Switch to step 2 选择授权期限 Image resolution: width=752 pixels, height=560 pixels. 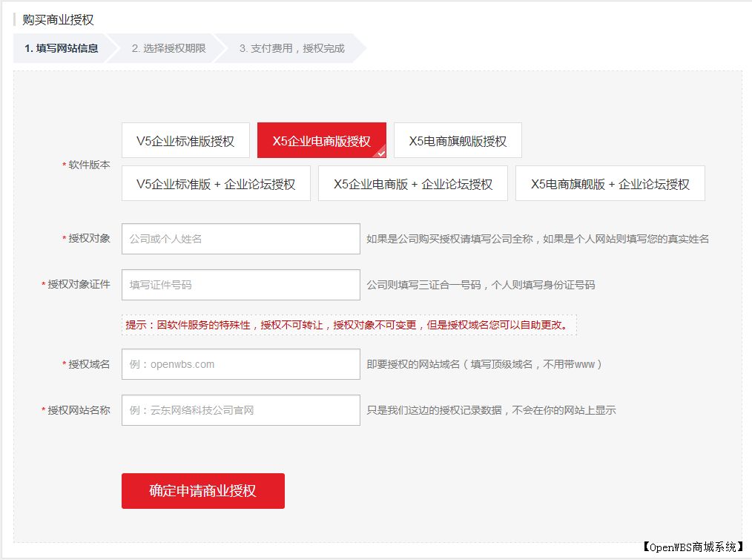(165, 48)
